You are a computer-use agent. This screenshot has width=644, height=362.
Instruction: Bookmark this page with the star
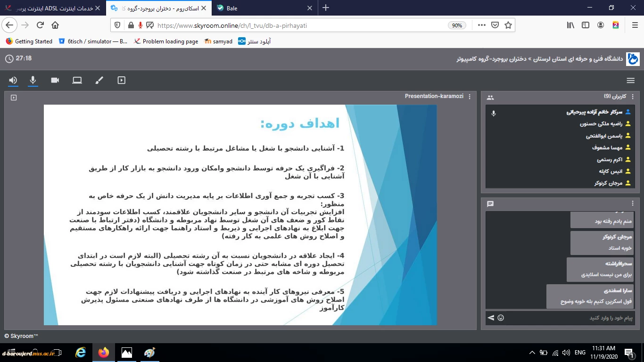point(508,25)
